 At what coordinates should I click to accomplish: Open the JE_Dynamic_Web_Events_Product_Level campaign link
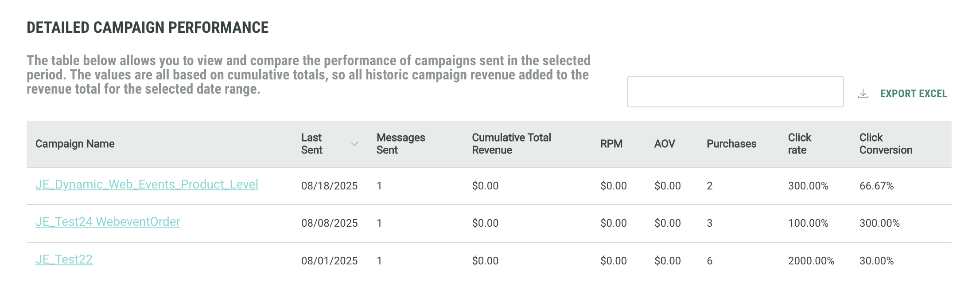(x=147, y=185)
